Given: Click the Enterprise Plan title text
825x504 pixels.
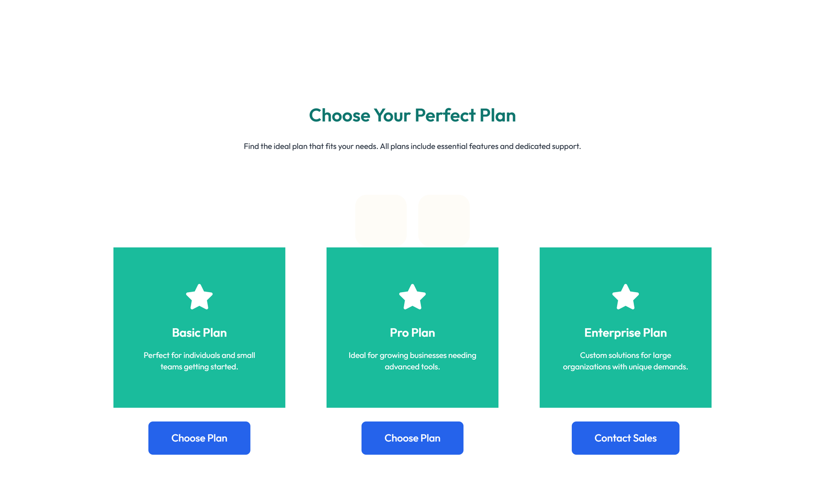Looking at the screenshot, I should [x=625, y=333].
